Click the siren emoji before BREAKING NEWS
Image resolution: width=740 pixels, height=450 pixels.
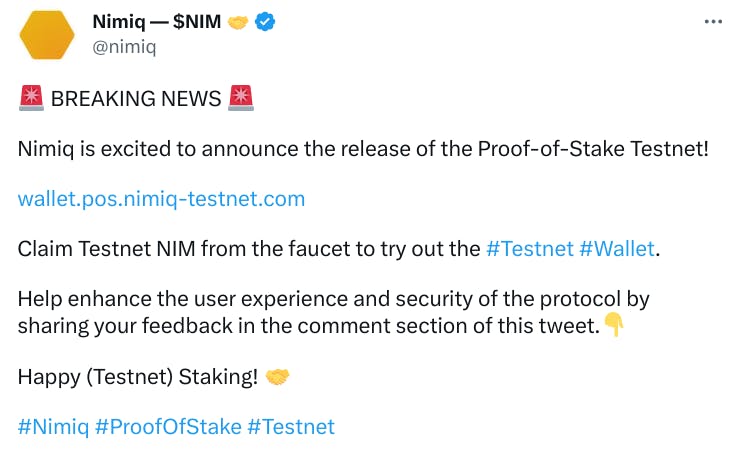point(30,98)
